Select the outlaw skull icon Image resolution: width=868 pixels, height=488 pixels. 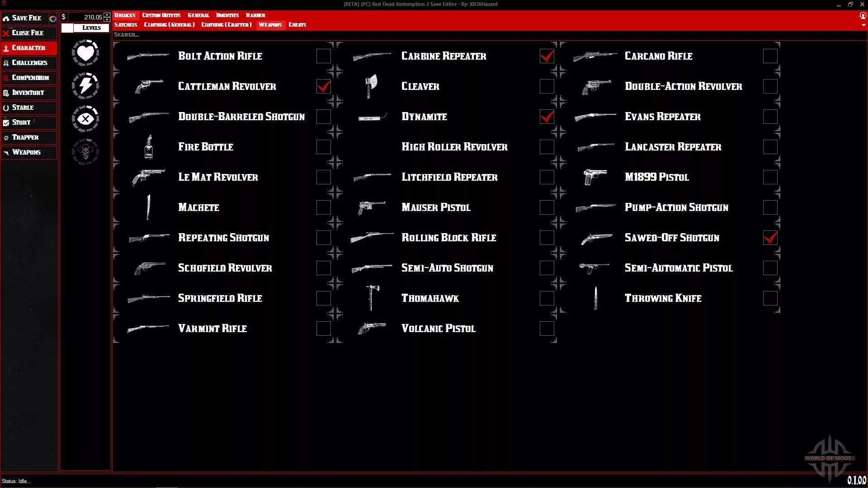(85, 151)
